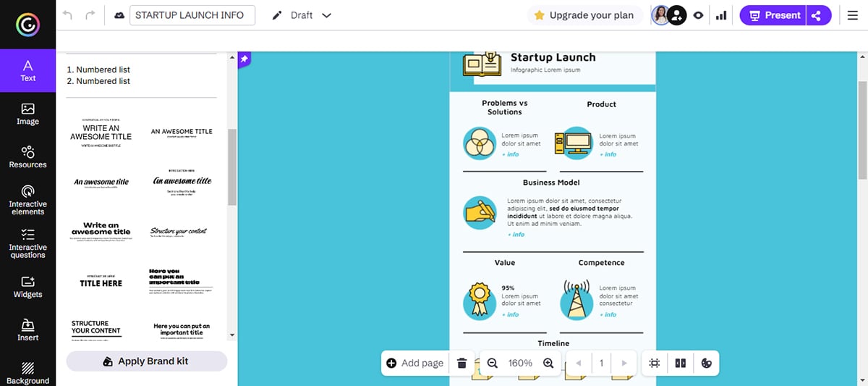Screen dimensions: 868x386
Task: Toggle the fit-to-screen view icon
Action: click(x=655, y=363)
